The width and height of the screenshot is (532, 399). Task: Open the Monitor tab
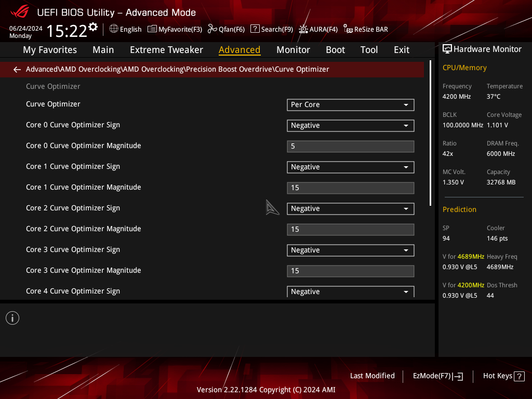pyautogui.click(x=293, y=50)
